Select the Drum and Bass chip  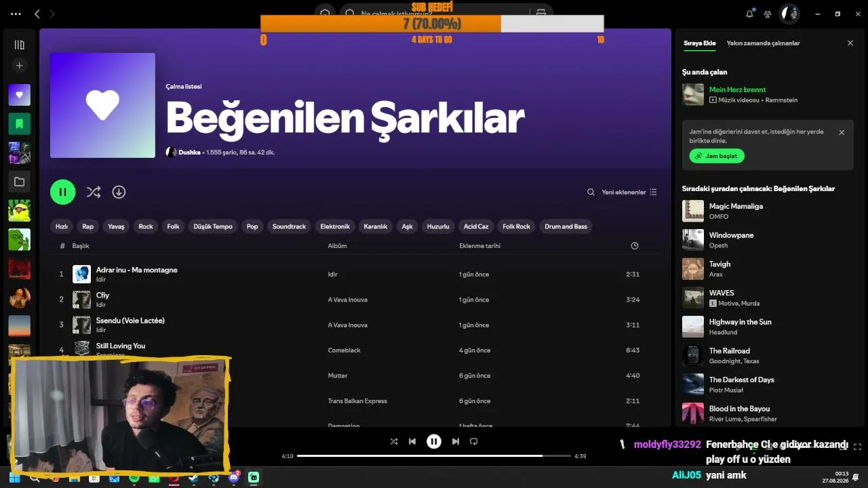coord(566,226)
